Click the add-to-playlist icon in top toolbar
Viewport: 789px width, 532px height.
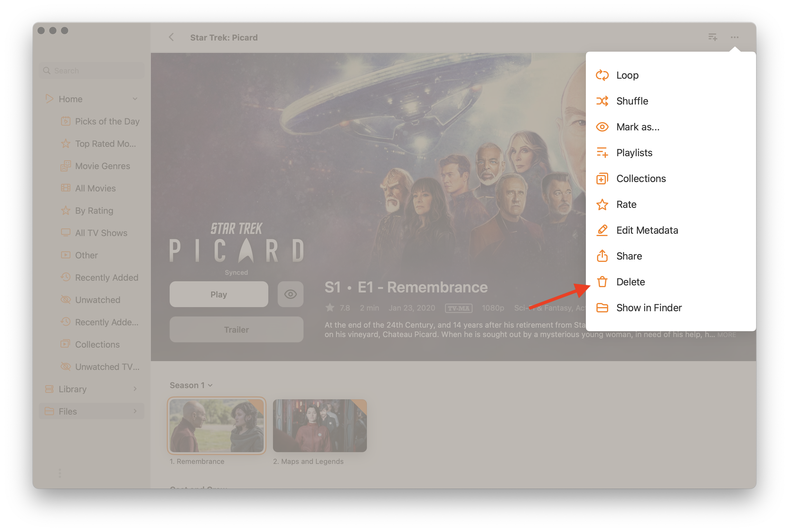(x=712, y=37)
